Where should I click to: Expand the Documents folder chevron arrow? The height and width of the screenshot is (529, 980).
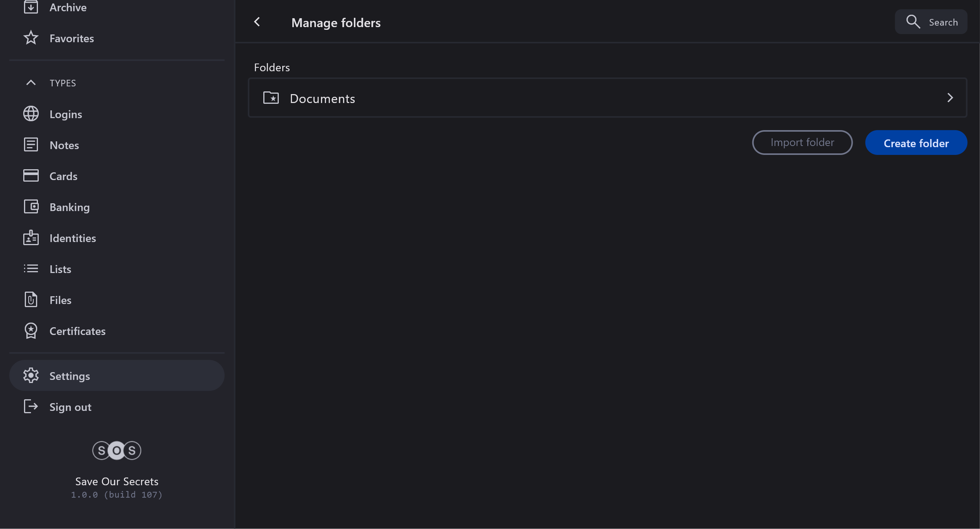(x=950, y=98)
